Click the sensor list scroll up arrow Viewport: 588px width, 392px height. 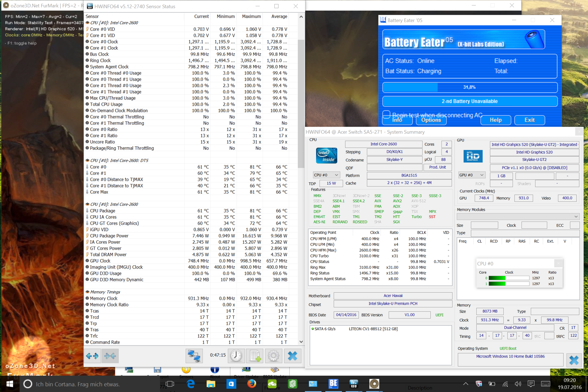coord(301,17)
